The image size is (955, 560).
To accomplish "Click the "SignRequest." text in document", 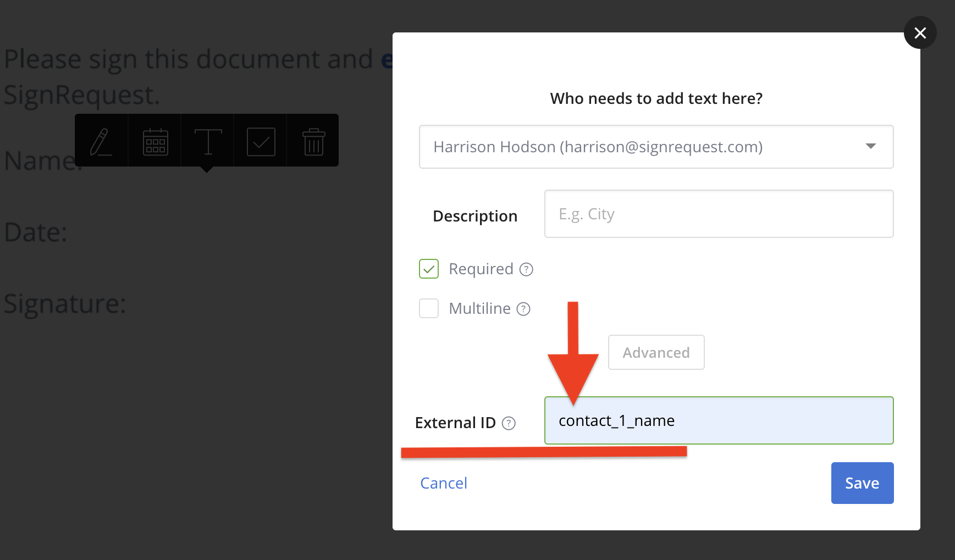I will [x=82, y=95].
